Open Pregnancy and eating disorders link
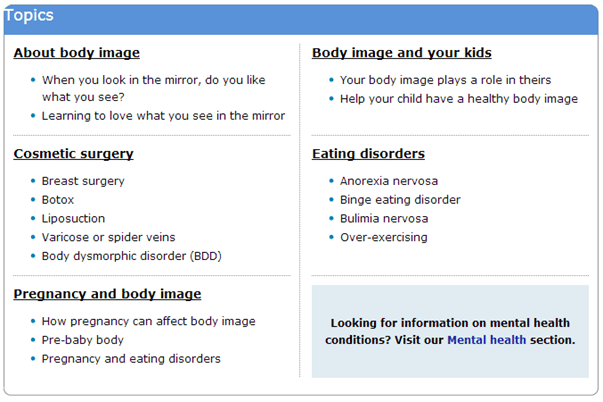Viewport: 603px width, 402px height. (131, 359)
